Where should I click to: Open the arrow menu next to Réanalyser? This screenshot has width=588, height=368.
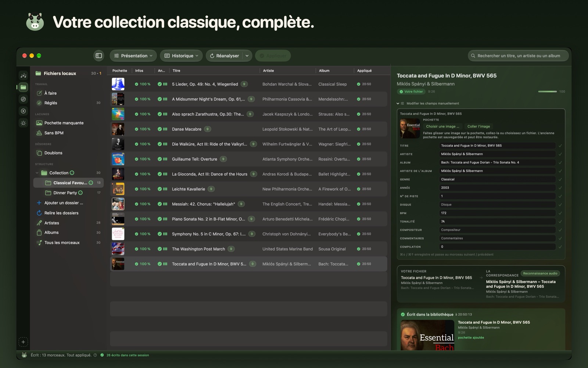point(247,56)
